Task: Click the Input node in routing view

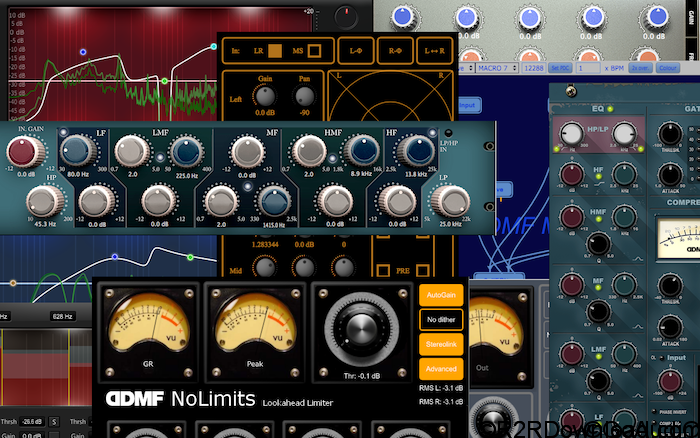Action: coord(468,105)
